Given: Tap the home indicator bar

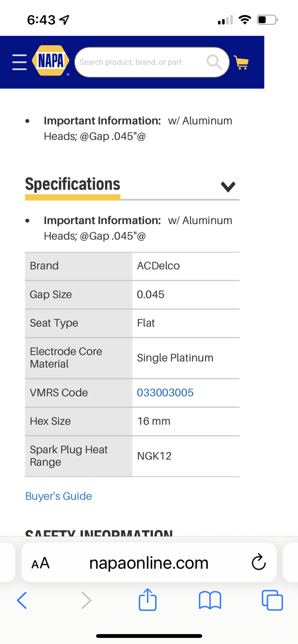Looking at the screenshot, I should (x=149, y=636).
